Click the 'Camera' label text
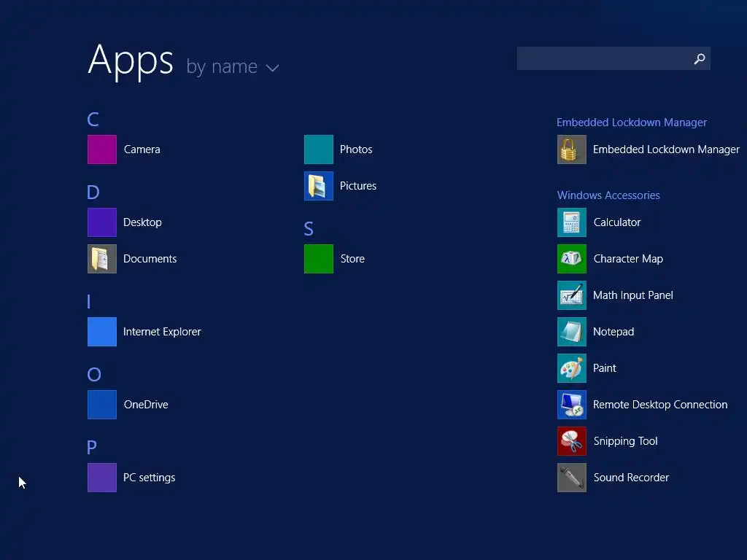 [x=142, y=149]
